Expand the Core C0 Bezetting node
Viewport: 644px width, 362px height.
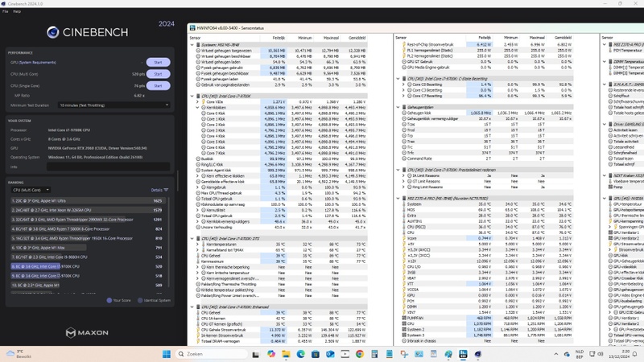404,84
